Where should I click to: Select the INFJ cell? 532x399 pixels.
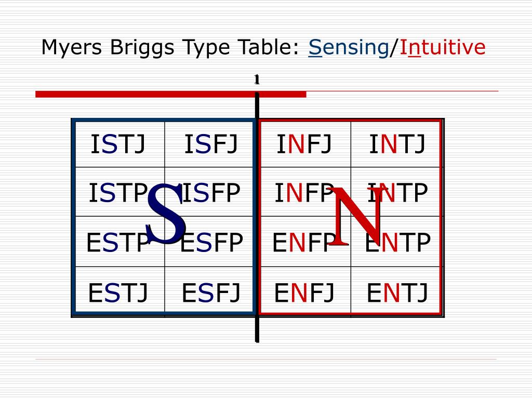[305, 144]
